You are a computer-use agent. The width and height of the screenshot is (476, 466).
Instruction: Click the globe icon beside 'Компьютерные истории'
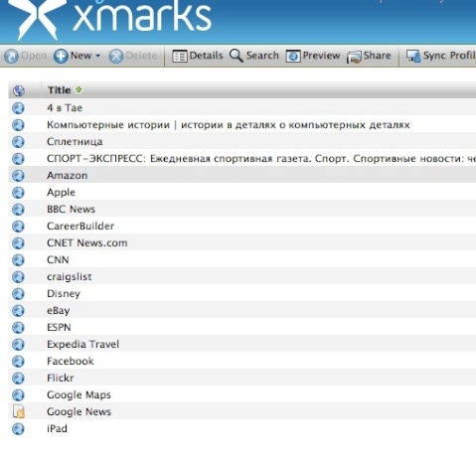(x=18, y=125)
